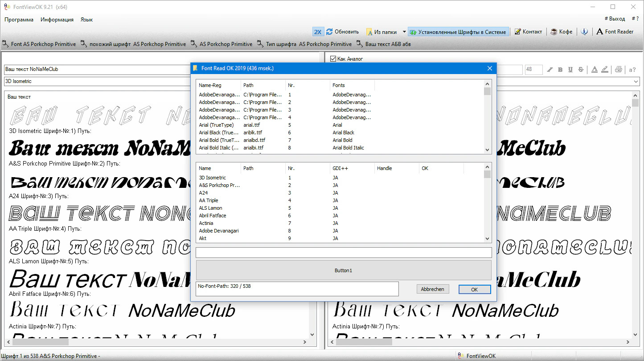Viewport: 644px width, 361px height.
Task: Click the left pane horizontal scrollbar thumb
Action: [40, 342]
